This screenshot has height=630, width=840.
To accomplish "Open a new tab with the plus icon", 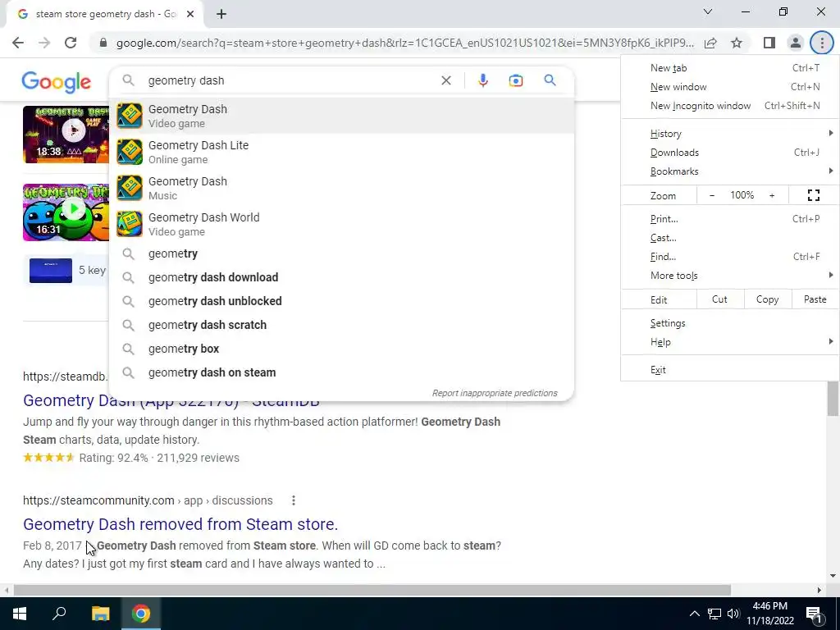I will (221, 14).
